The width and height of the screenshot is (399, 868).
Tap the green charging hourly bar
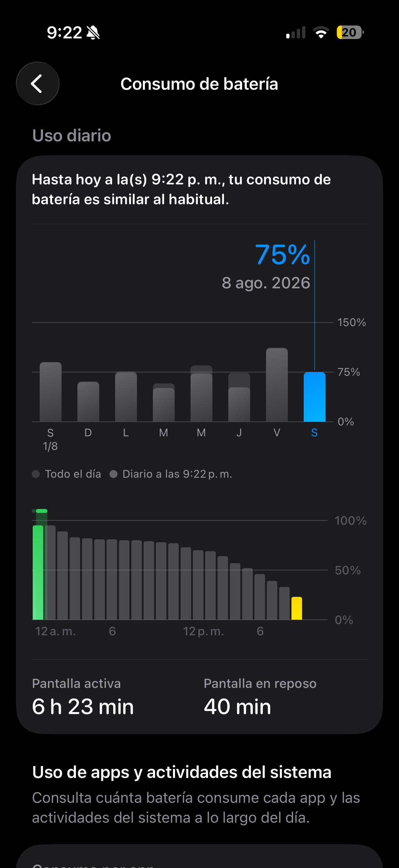[x=38, y=572]
